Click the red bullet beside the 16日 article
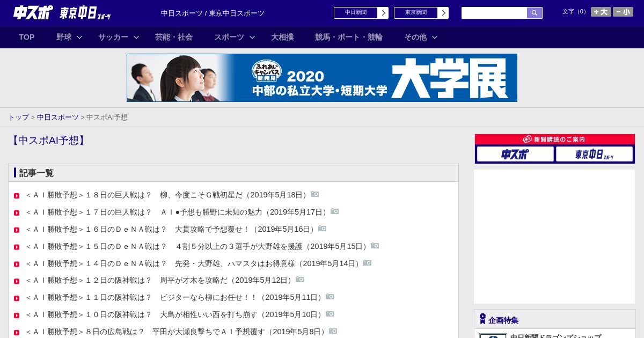Screen dimensions: 644x338 (x=17, y=230)
